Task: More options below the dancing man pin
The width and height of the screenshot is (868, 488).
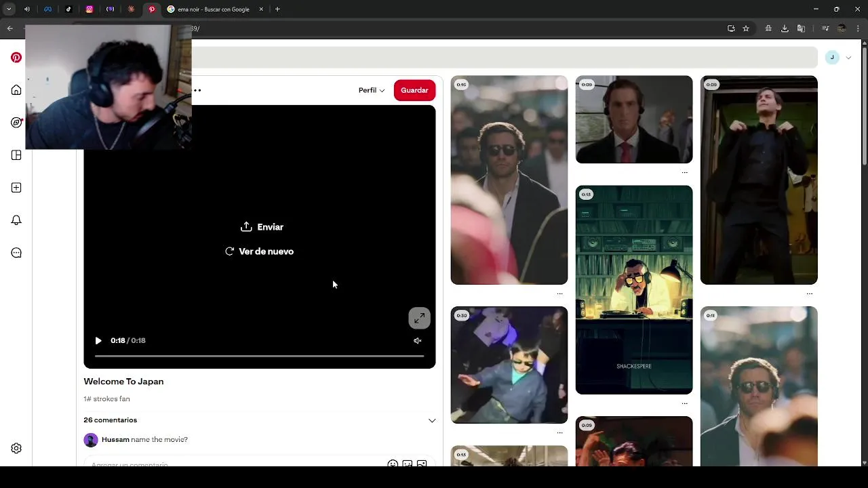Action: pyautogui.click(x=809, y=293)
